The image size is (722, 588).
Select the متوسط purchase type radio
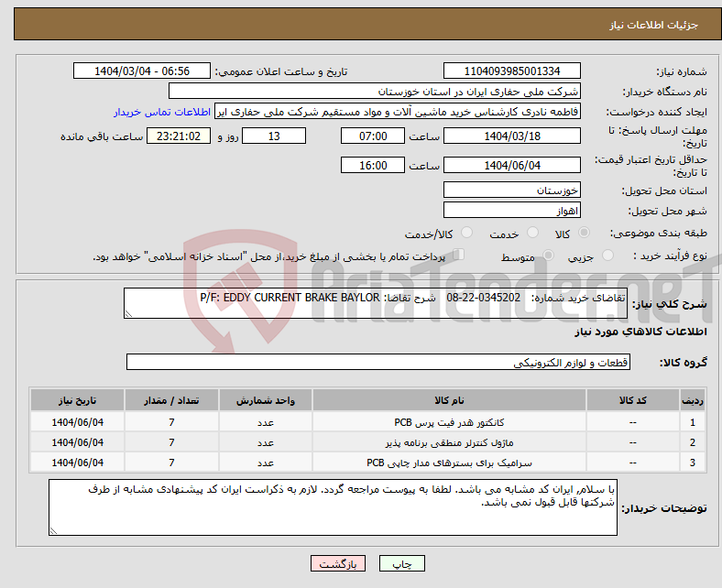(548, 256)
